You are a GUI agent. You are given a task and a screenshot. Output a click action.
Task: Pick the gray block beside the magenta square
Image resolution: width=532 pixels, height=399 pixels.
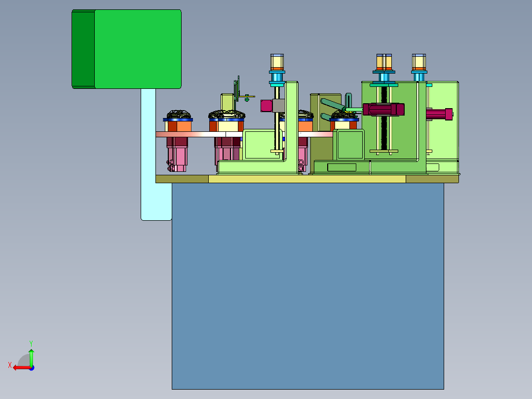pos(278,106)
